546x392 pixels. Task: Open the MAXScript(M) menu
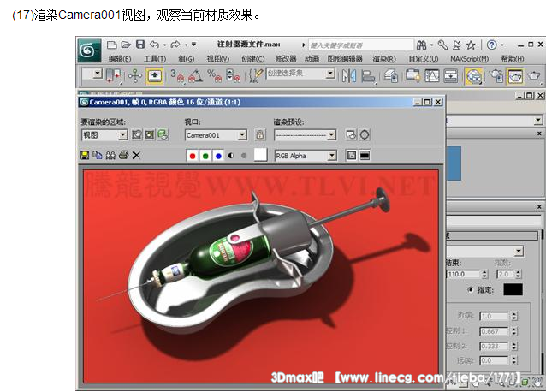pyautogui.click(x=469, y=59)
